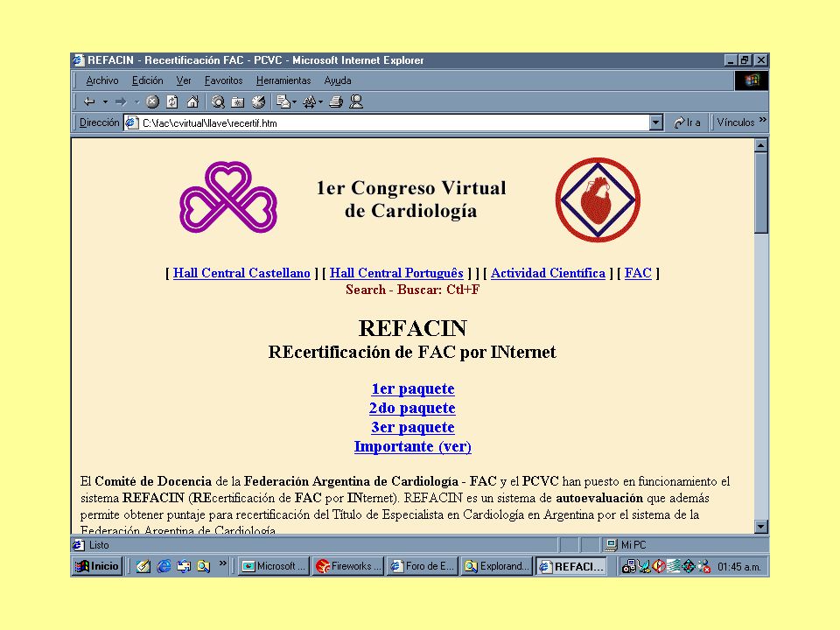The width and height of the screenshot is (840, 630).
Task: Expand the quick launch overflow chevron
Action: [x=223, y=563]
